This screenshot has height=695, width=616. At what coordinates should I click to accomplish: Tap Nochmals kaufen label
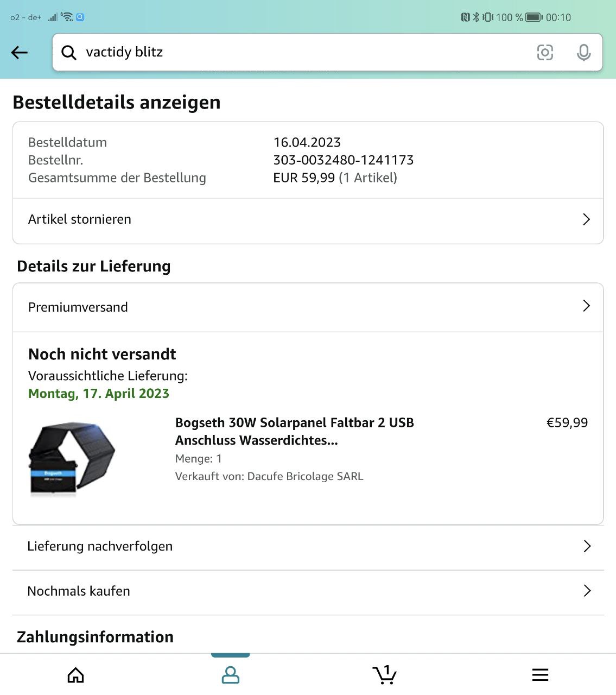pos(79,591)
